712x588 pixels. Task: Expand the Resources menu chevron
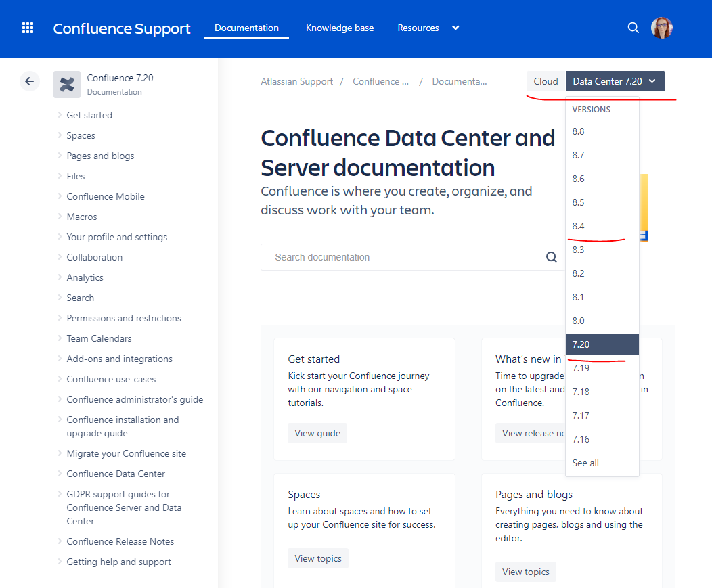(x=455, y=28)
